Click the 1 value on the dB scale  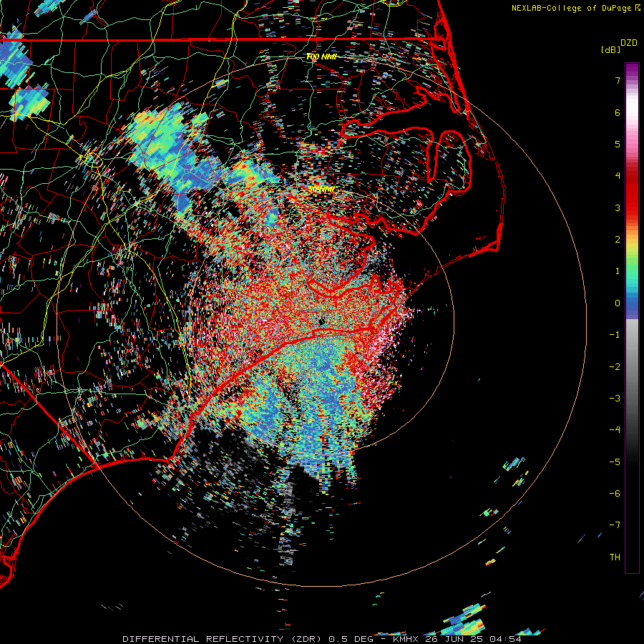click(x=618, y=271)
